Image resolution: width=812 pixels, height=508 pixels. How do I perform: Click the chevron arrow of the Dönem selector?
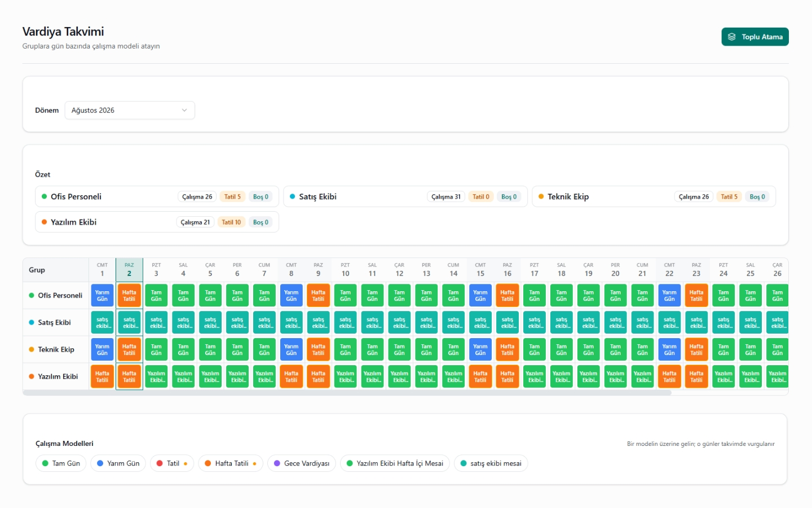tap(184, 110)
